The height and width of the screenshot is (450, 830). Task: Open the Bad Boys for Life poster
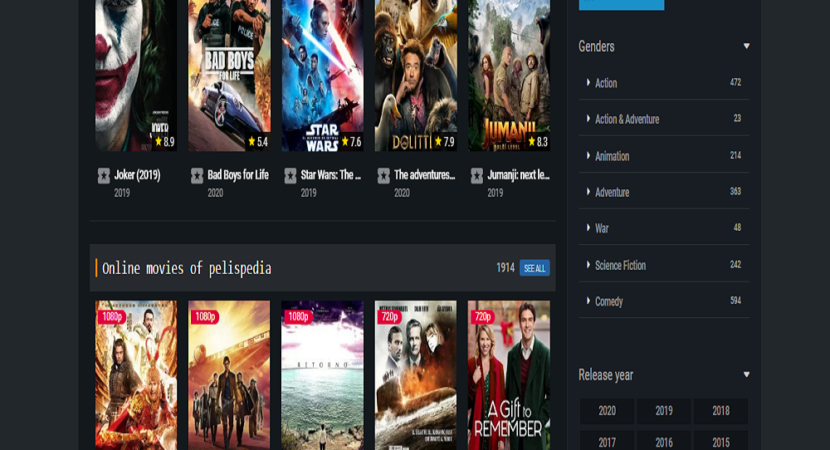229,74
